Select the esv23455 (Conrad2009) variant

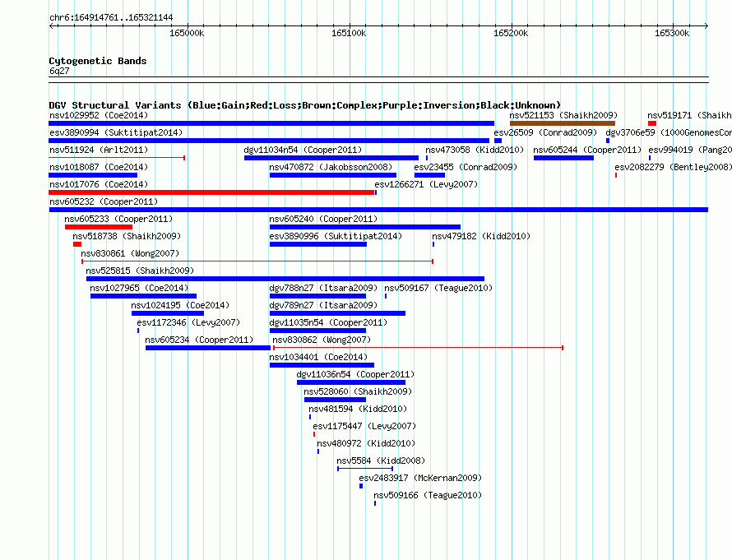click(x=466, y=167)
